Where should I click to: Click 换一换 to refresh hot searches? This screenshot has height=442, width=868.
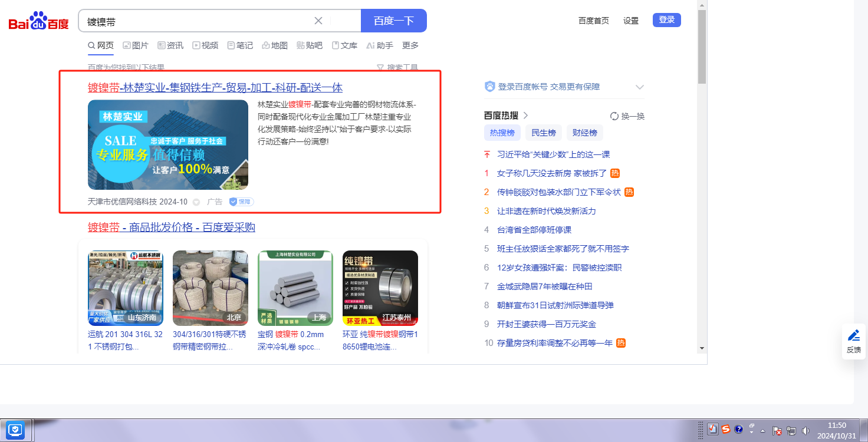[633, 116]
